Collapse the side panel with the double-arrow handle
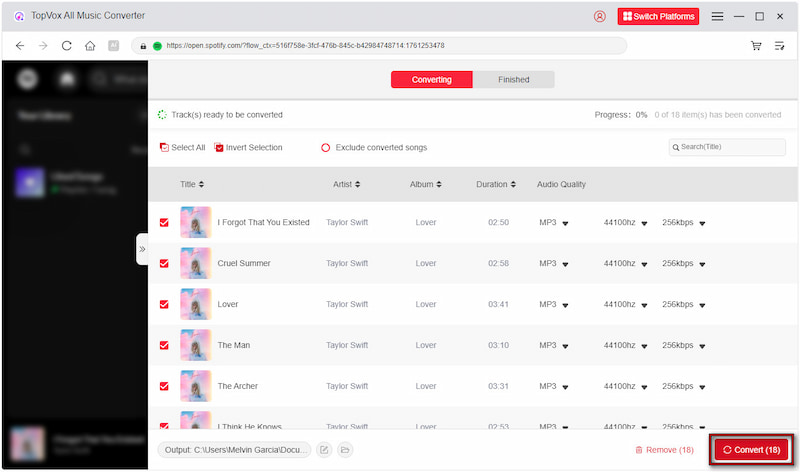This screenshot has height=472, width=800. pos(142,249)
